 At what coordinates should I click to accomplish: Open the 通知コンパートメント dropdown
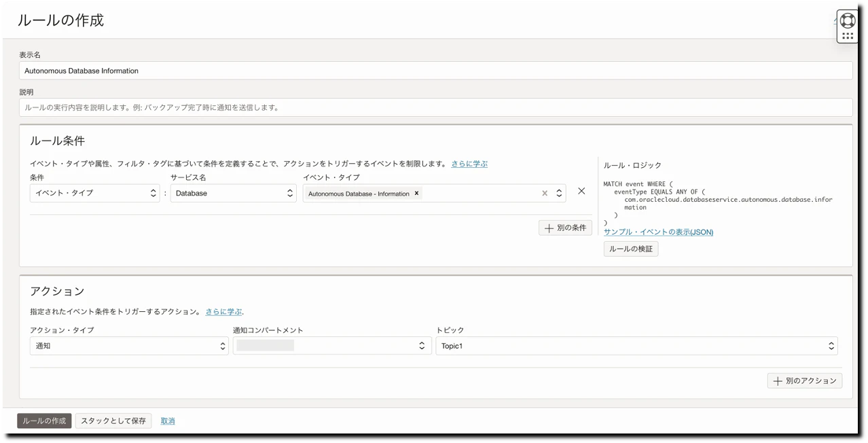332,346
